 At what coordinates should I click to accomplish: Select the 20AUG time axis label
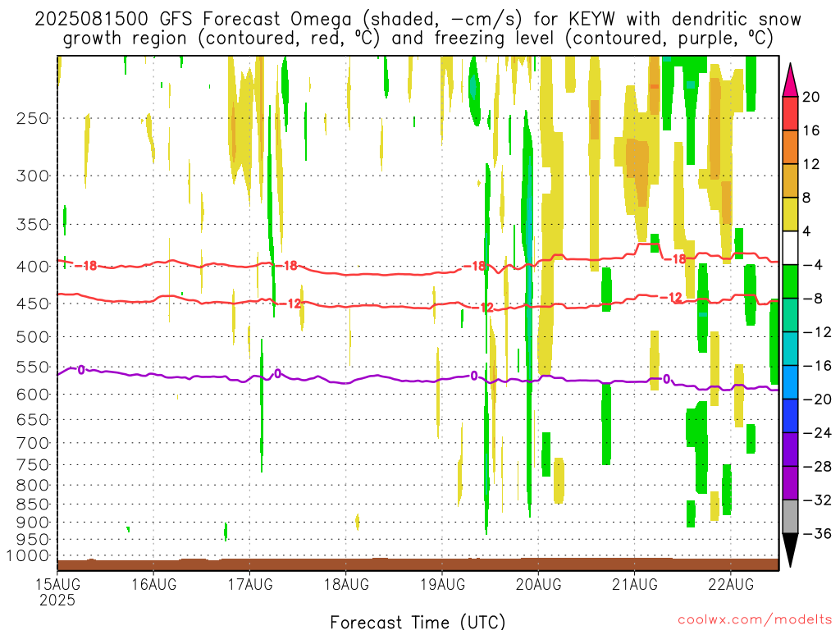coord(538,584)
